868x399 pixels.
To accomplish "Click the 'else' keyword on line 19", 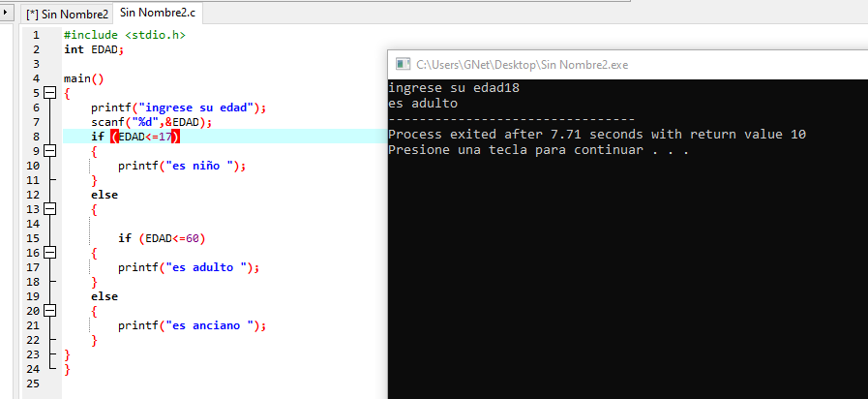I will [105, 296].
